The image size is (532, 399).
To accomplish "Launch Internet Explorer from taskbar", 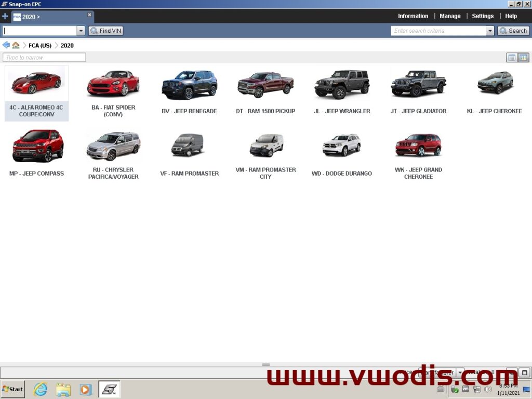I will tap(40, 389).
